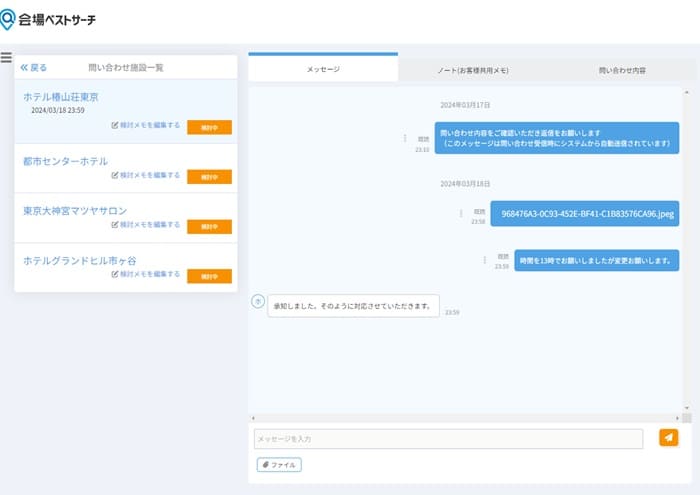Attach a file using ファイル button
This screenshot has width=700, height=495.
(x=279, y=465)
